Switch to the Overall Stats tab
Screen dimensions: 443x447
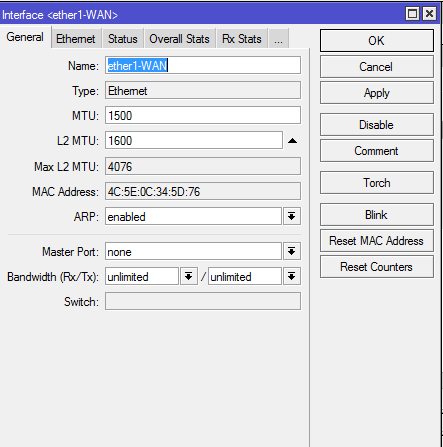(x=180, y=39)
